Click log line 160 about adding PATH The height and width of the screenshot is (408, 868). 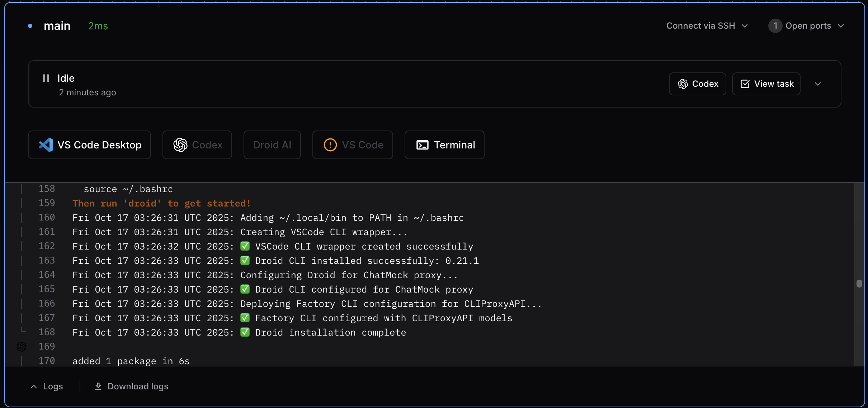pos(268,218)
